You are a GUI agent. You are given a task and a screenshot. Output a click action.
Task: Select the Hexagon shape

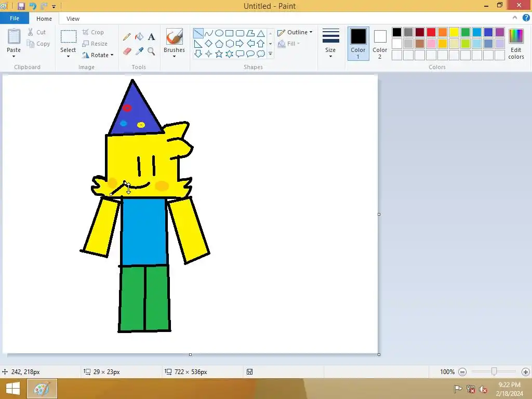point(229,44)
